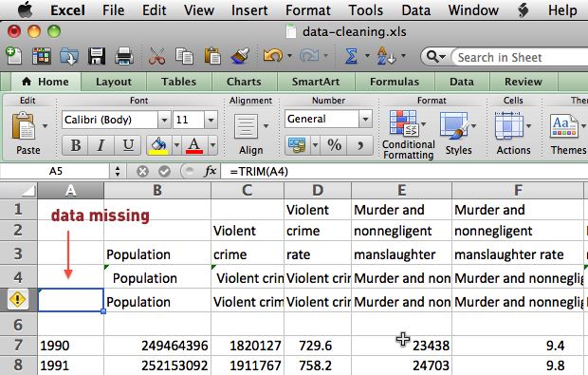Expand the Align options arrow

pos(266,126)
